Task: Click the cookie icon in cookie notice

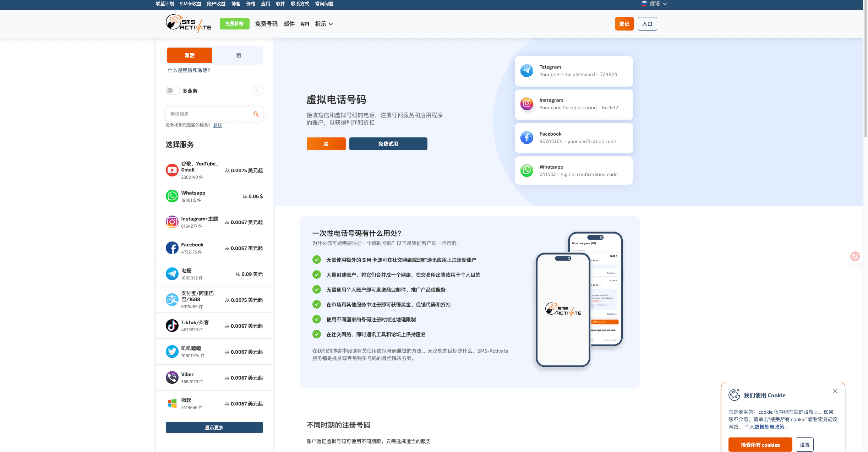Action: pos(734,395)
